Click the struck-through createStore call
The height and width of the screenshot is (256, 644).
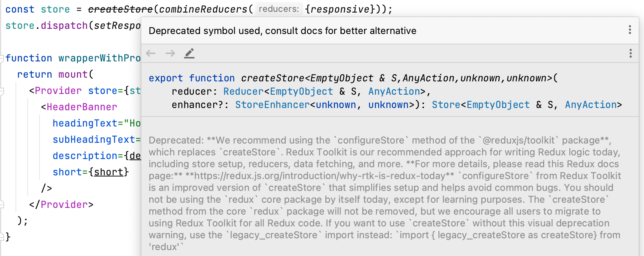pyautogui.click(x=120, y=9)
